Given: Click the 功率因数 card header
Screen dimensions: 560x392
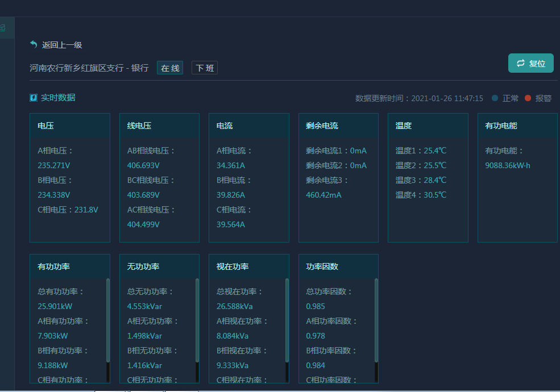Looking at the screenshot, I should (x=339, y=266).
